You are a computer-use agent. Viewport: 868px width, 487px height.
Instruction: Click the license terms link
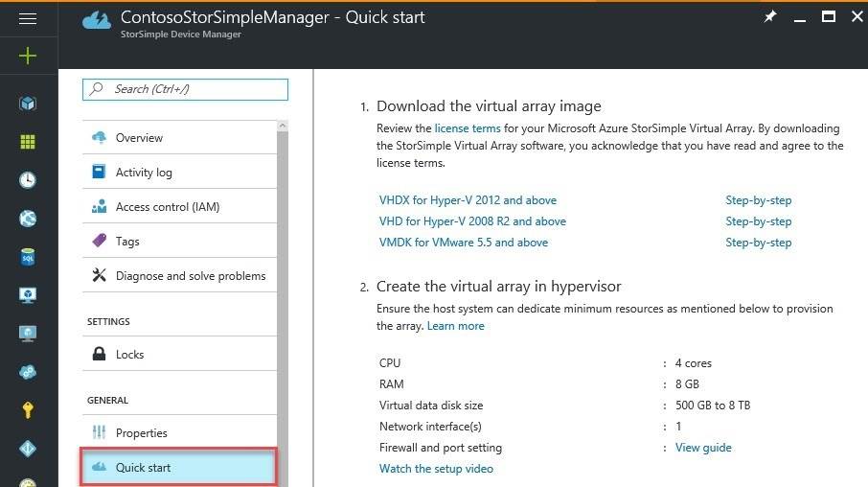click(467, 128)
